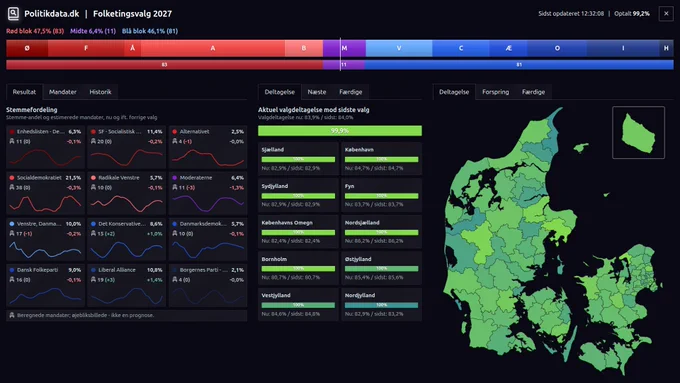
Task: Click the Blå blok 46,1% label
Action: 150,31
